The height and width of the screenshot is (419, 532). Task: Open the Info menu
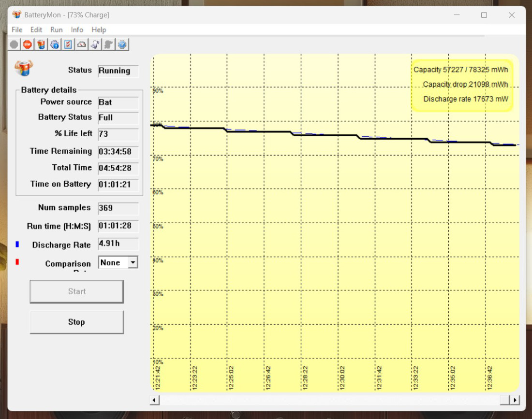pos(77,30)
